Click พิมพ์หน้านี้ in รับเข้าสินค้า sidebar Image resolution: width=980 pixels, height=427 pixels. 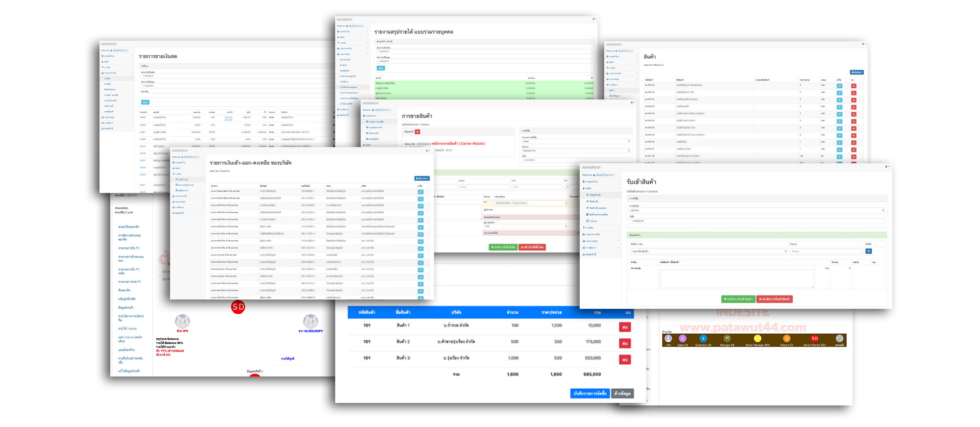pyautogui.click(x=589, y=254)
